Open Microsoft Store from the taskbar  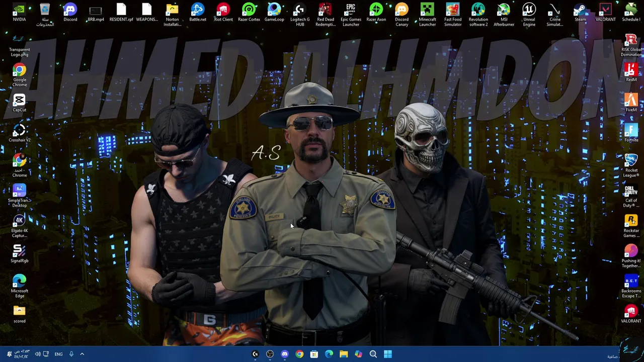coord(314,354)
